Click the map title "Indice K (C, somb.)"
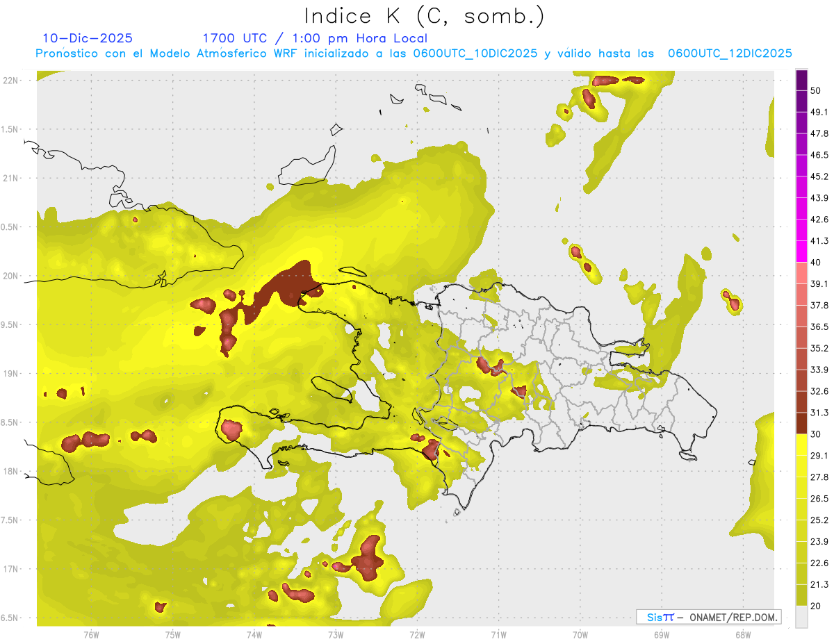The height and width of the screenshot is (644, 834). [x=424, y=15]
